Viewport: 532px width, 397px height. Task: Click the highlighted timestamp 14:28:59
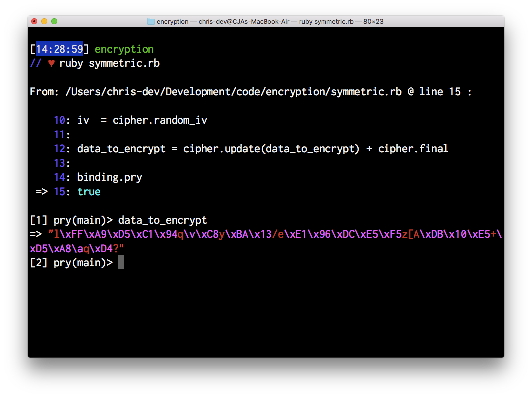[59, 49]
